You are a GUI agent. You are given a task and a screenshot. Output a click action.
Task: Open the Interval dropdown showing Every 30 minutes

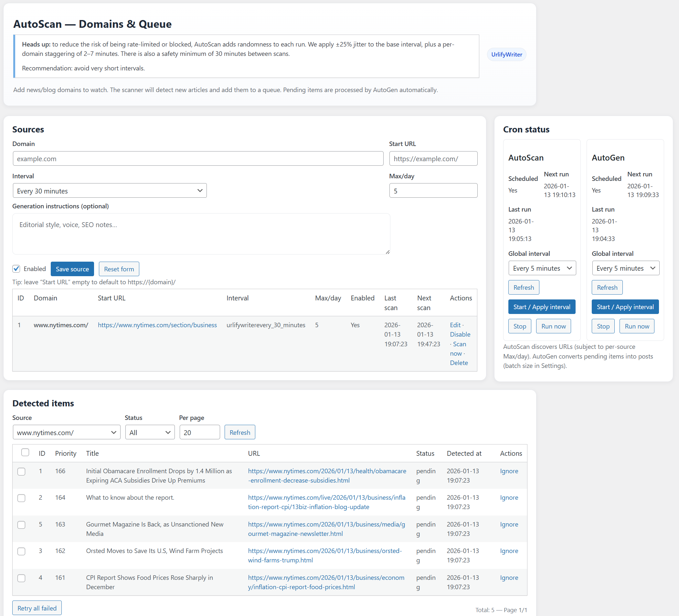pyautogui.click(x=109, y=191)
